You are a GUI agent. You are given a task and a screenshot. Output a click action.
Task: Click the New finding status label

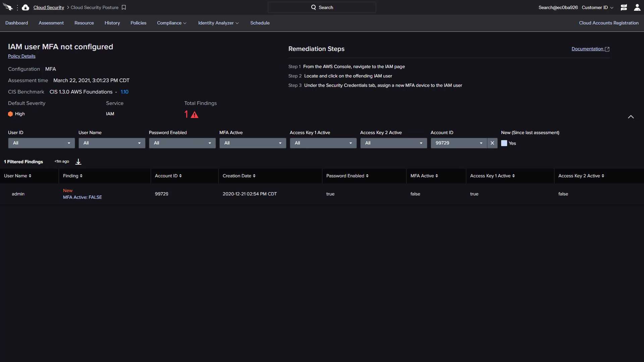click(x=68, y=191)
